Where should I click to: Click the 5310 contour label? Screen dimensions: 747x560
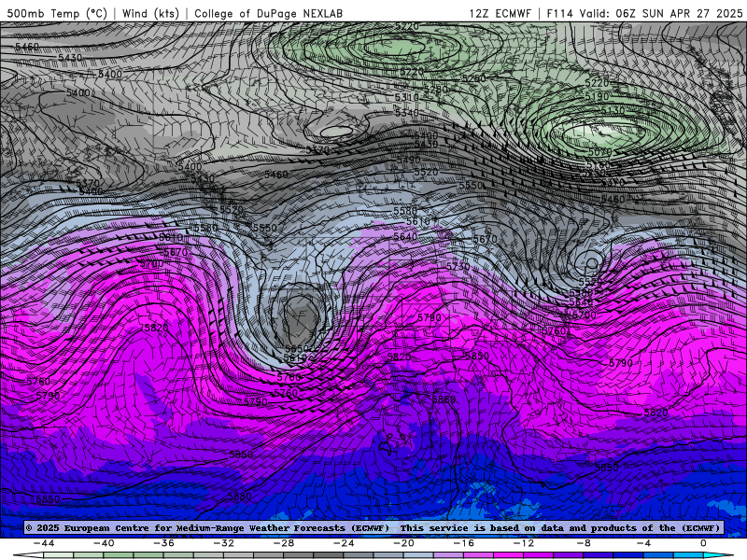pyautogui.click(x=407, y=97)
